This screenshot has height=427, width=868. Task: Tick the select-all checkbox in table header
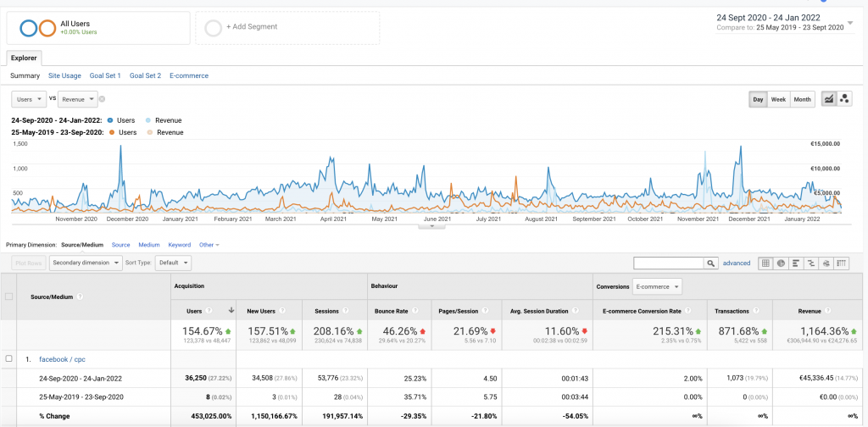(9, 296)
